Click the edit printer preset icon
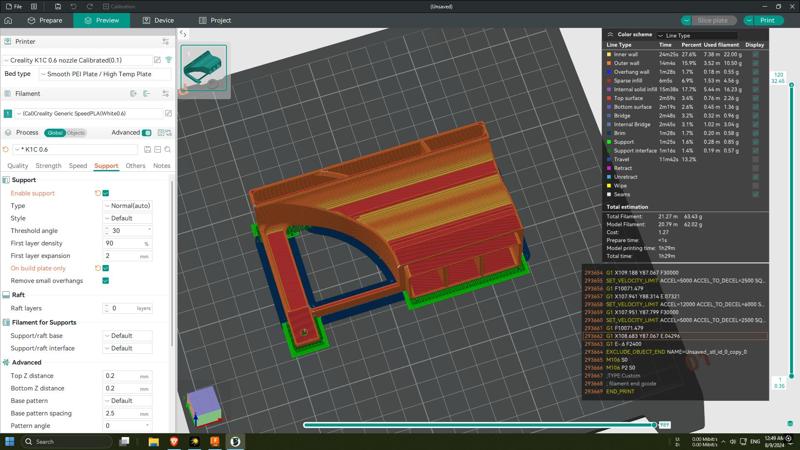The image size is (800, 450). pyautogui.click(x=157, y=60)
